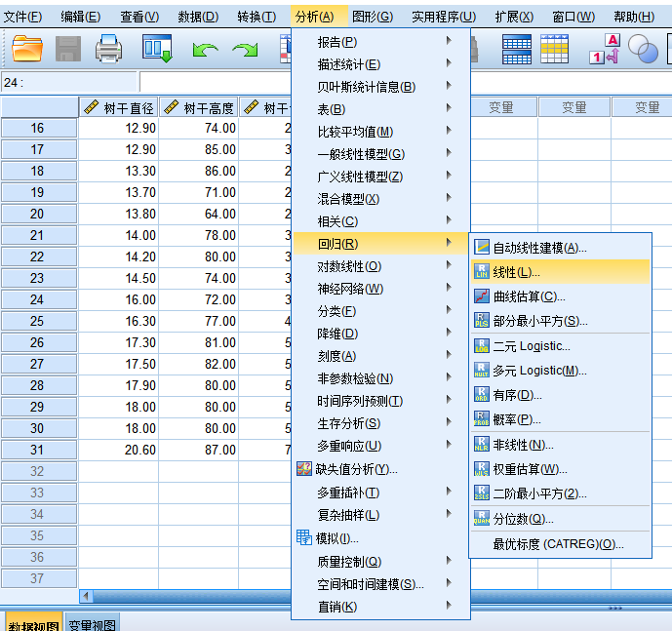Click the missing value analysis icon
This screenshot has width=672, height=631.
(x=304, y=469)
